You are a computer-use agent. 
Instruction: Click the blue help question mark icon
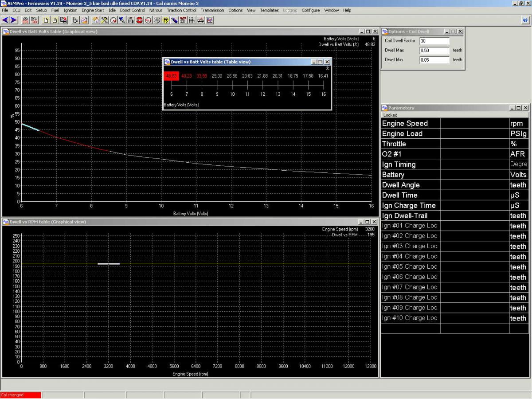click(525, 20)
